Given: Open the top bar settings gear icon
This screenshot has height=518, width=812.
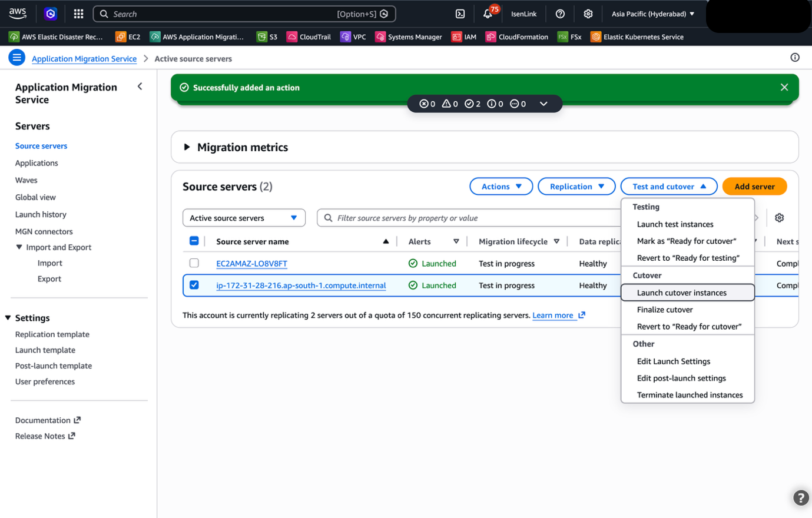Looking at the screenshot, I should pos(588,14).
